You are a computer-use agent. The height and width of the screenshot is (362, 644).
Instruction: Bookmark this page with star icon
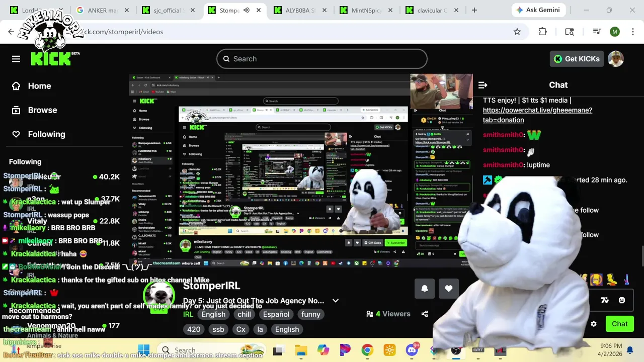[517, 32]
